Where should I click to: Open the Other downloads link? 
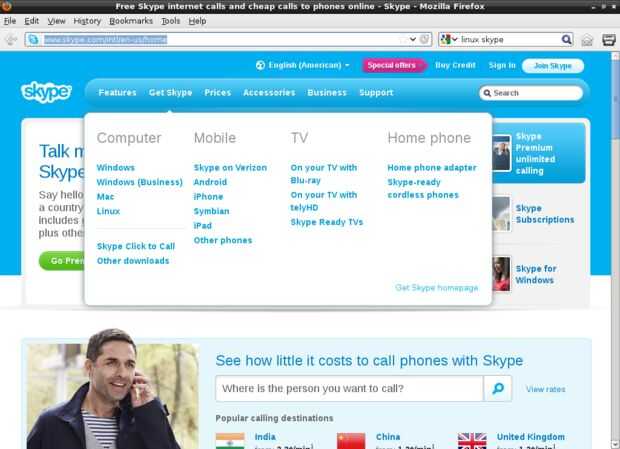tap(133, 261)
